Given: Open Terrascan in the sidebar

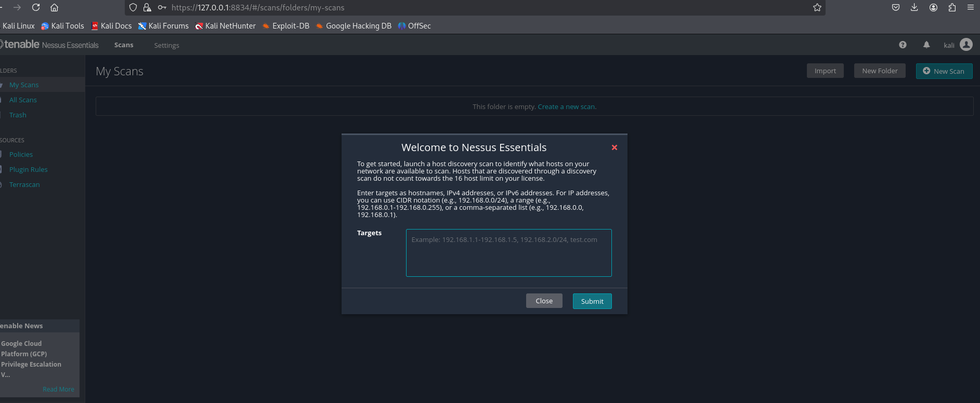Looking at the screenshot, I should point(24,184).
